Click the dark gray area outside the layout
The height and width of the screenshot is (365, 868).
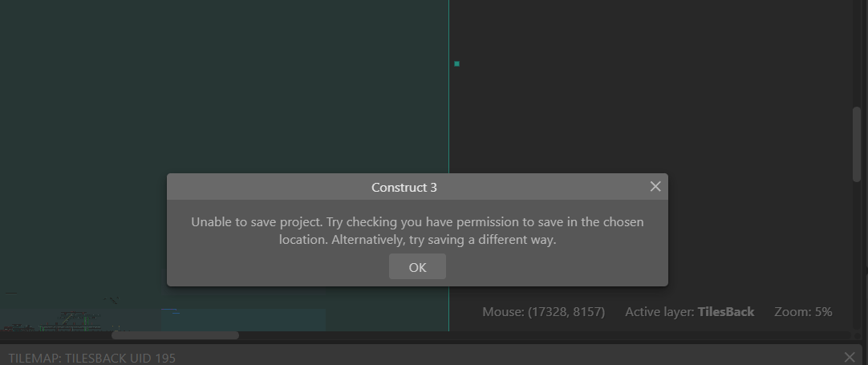pyautogui.click(x=642, y=96)
